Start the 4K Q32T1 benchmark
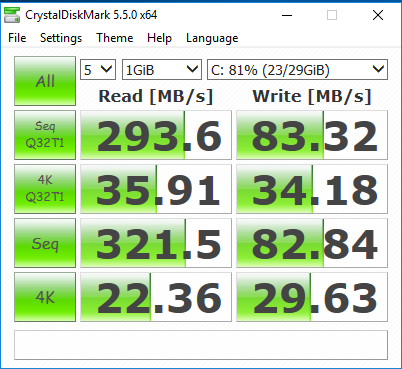Image resolution: width=402 pixels, height=369 pixels. tap(45, 189)
